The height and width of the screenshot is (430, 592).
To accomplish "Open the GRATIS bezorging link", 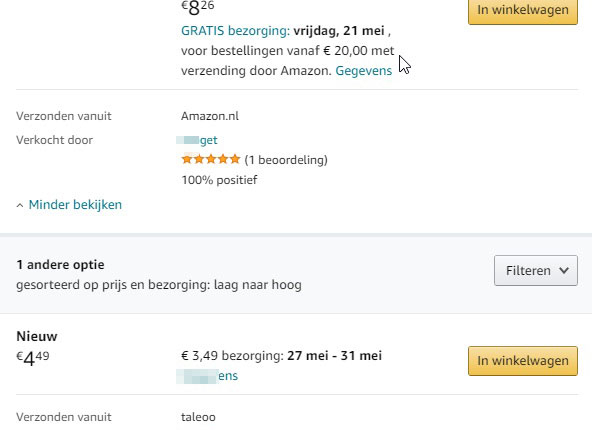I will click(x=235, y=31).
